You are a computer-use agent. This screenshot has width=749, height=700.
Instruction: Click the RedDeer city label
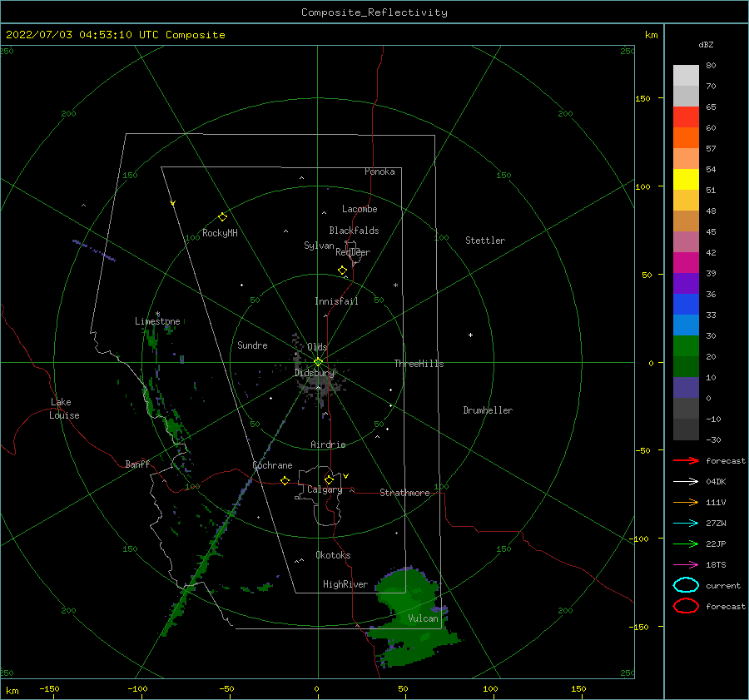coord(353,252)
